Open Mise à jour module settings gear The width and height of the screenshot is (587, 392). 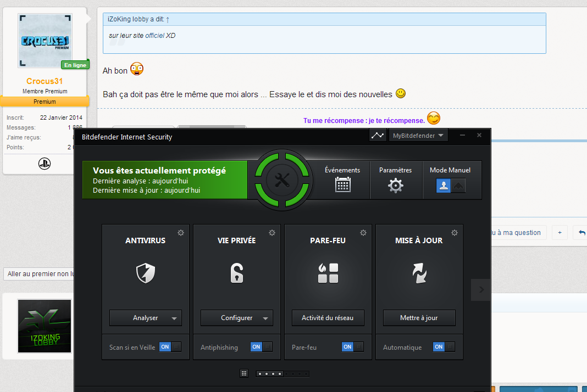point(455,233)
